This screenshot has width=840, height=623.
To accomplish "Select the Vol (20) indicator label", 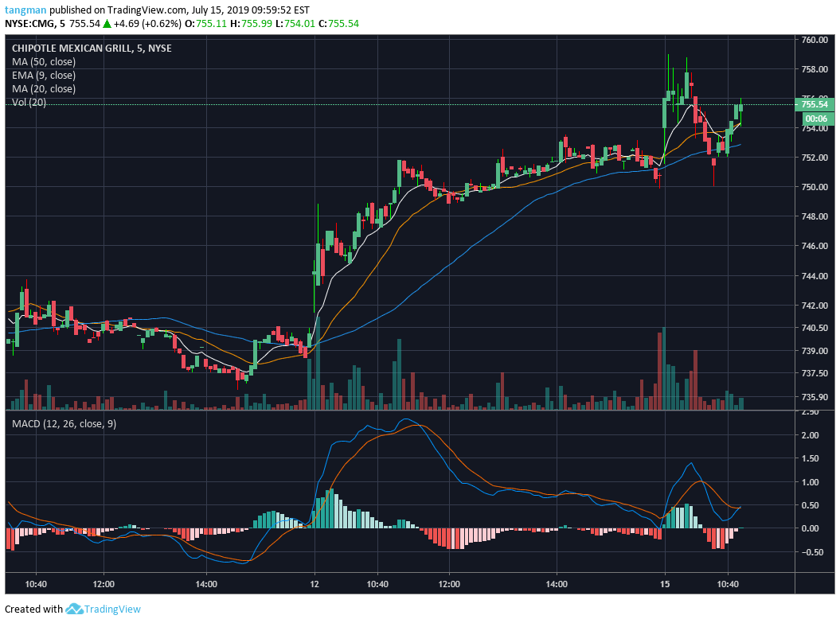I will tap(29, 102).
